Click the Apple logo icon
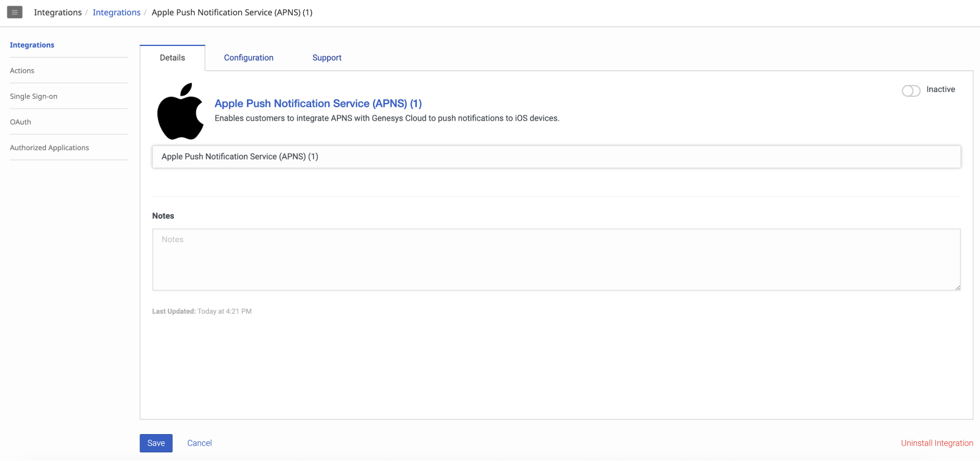This screenshot has width=980, height=461. pyautogui.click(x=180, y=112)
